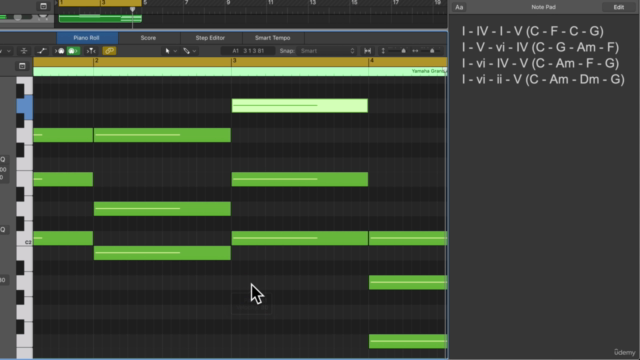Select the lowest note starting at bar 4
This screenshot has height=360, width=640.
coord(408,341)
